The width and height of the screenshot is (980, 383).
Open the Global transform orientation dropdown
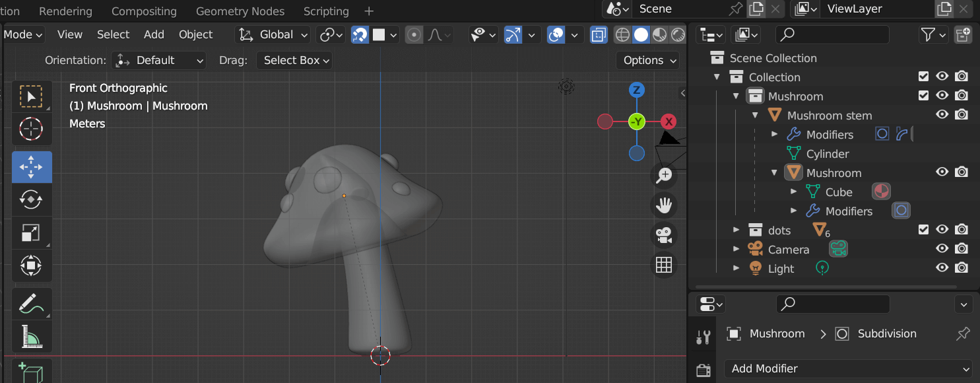[273, 34]
